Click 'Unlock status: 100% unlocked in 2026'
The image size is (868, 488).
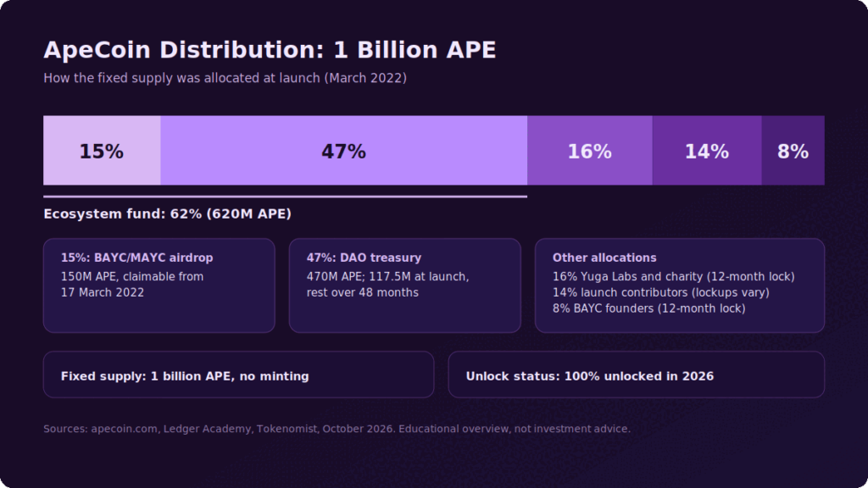[590, 376]
